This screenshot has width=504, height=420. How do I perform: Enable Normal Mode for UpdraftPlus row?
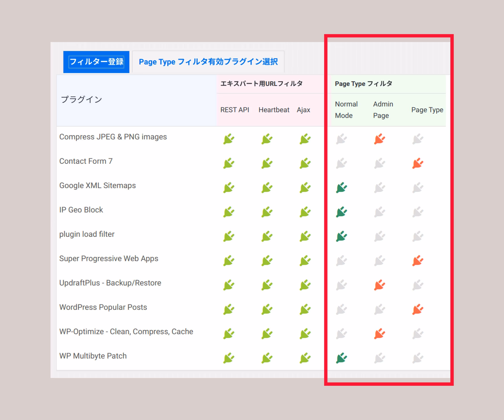[x=341, y=285]
